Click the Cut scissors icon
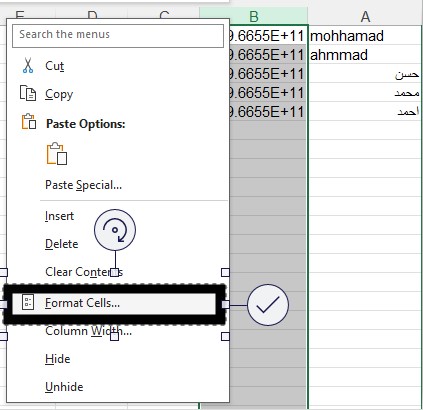Screen dimensions: 423x410 28,65
